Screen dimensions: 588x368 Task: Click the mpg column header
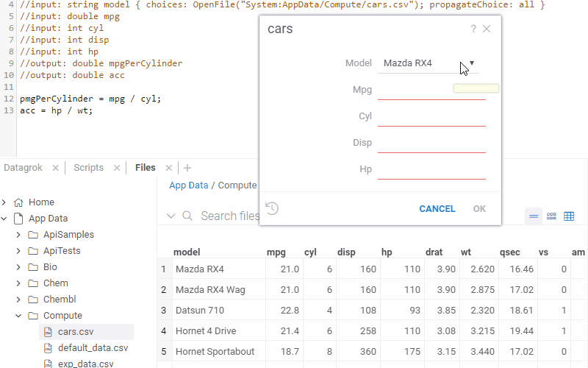[x=276, y=252]
